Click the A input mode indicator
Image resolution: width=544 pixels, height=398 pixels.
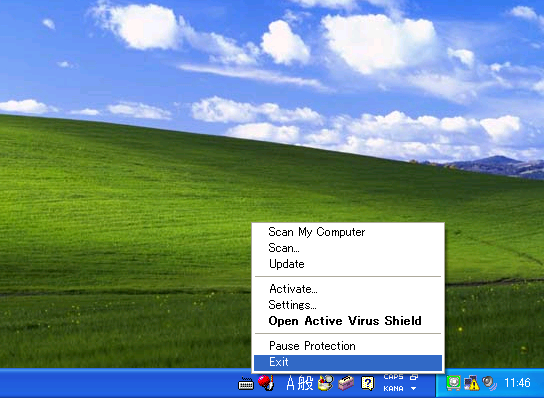click(290, 383)
